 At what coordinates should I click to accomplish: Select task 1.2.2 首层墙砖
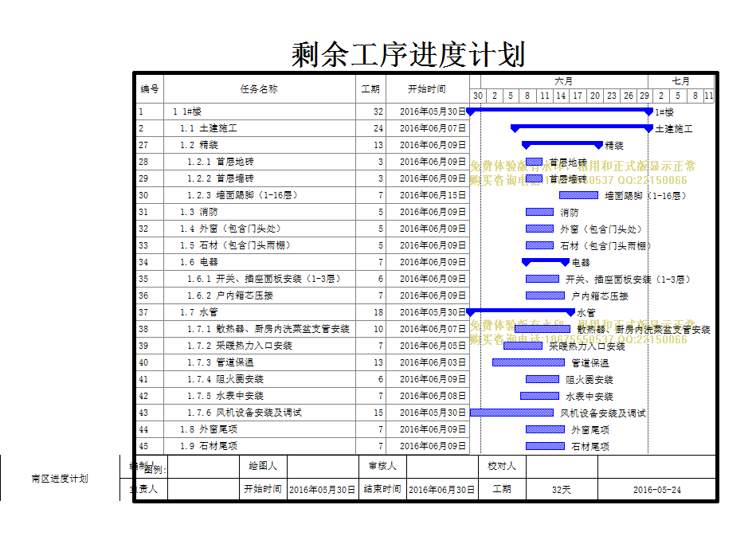point(302,178)
